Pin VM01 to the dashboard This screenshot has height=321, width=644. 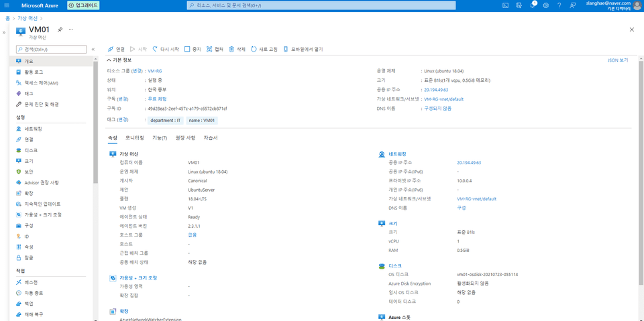pos(60,29)
